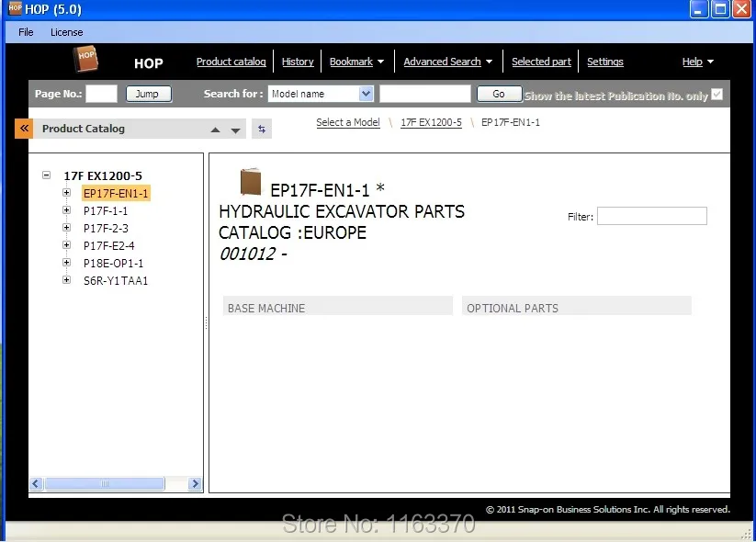Viewport: 756px width, 542px height.
Task: Go to Product catalog
Action: click(231, 62)
